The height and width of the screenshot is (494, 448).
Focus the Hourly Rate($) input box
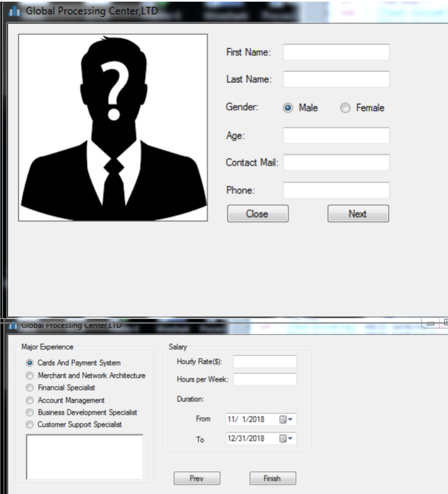click(265, 362)
